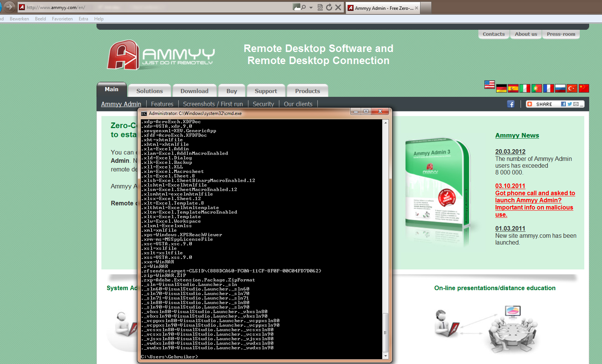The image size is (602, 364).
Task: Switch to the Support tab
Action: click(x=266, y=91)
